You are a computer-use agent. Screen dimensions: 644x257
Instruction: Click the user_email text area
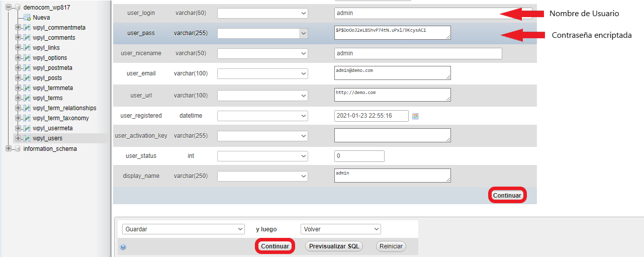click(393, 73)
